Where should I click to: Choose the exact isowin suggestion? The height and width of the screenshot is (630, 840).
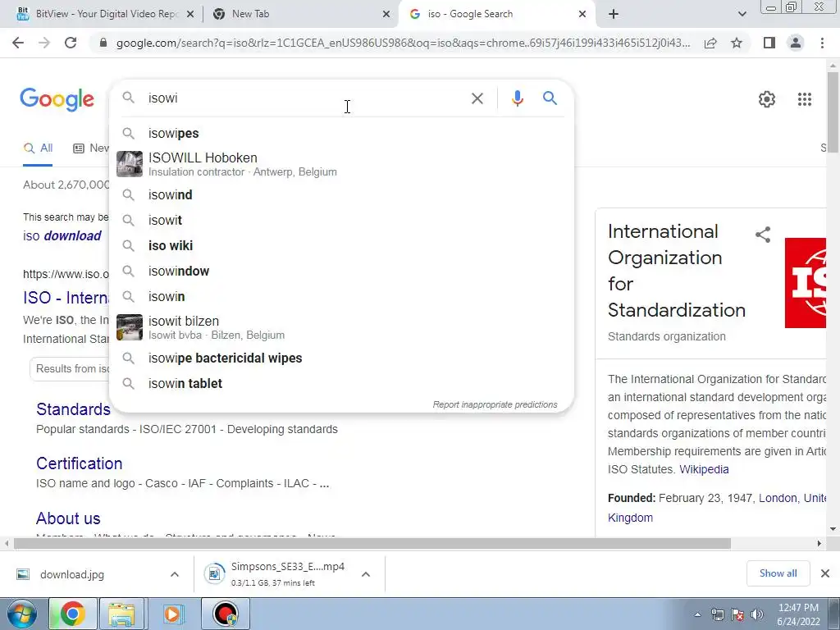(341, 297)
